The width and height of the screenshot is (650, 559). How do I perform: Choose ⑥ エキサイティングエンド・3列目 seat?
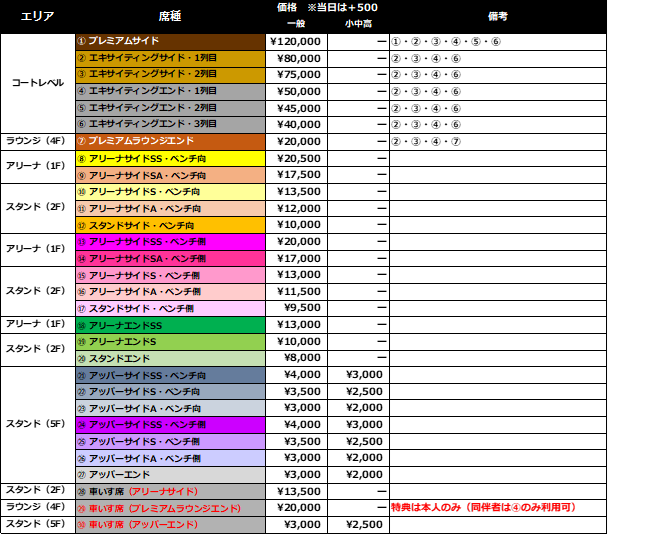(x=170, y=125)
